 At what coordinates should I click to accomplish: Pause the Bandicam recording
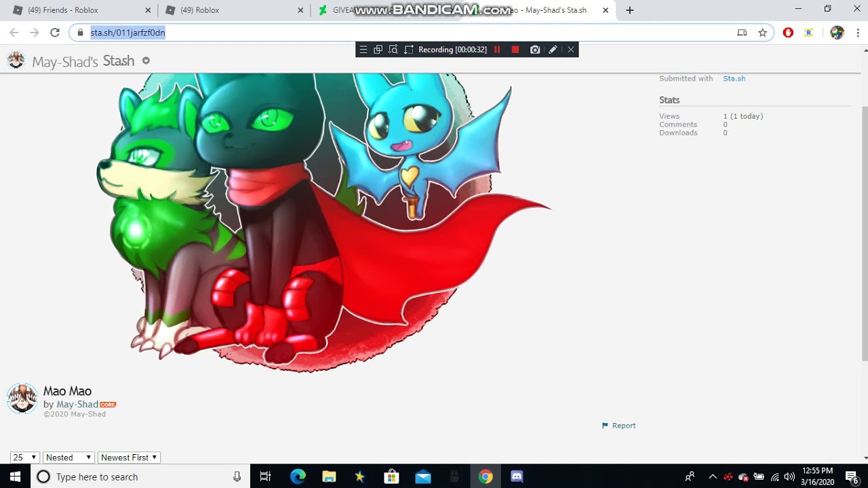(x=497, y=49)
